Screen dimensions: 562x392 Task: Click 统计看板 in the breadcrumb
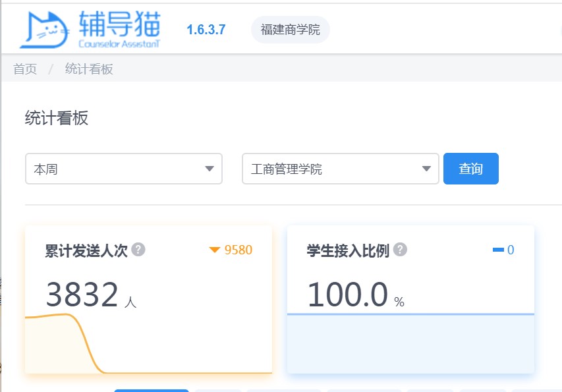click(x=89, y=69)
